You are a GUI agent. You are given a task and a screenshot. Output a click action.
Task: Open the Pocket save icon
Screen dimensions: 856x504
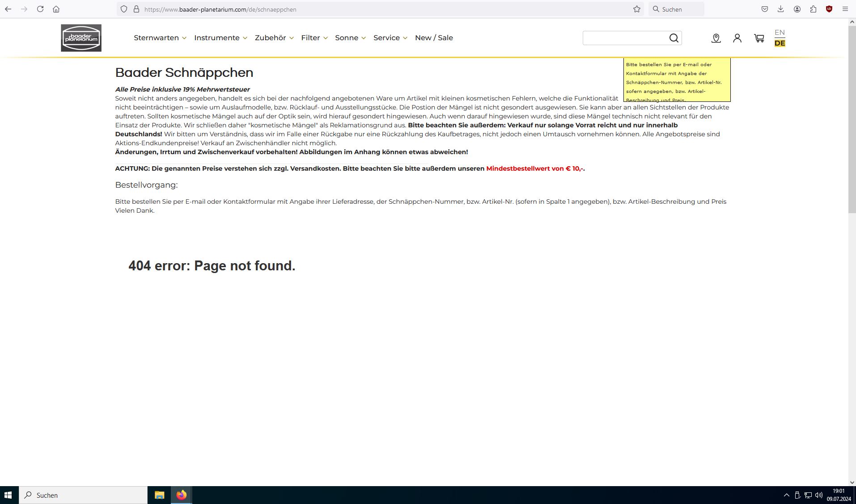coord(765,9)
